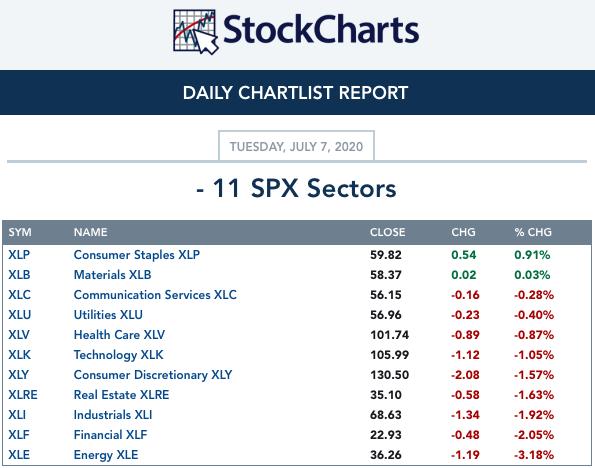
Task: Select the Energy XLE link
Action: [x=106, y=455]
